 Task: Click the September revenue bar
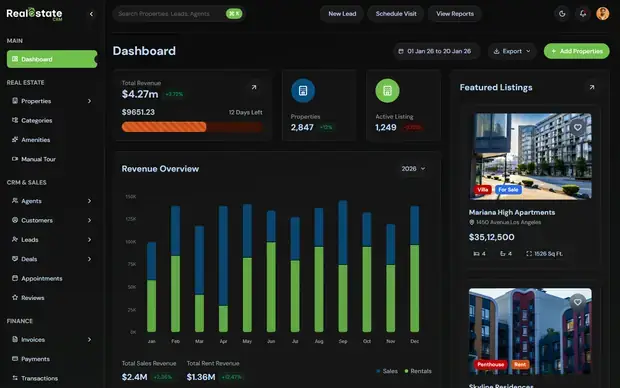pyautogui.click(x=343, y=266)
